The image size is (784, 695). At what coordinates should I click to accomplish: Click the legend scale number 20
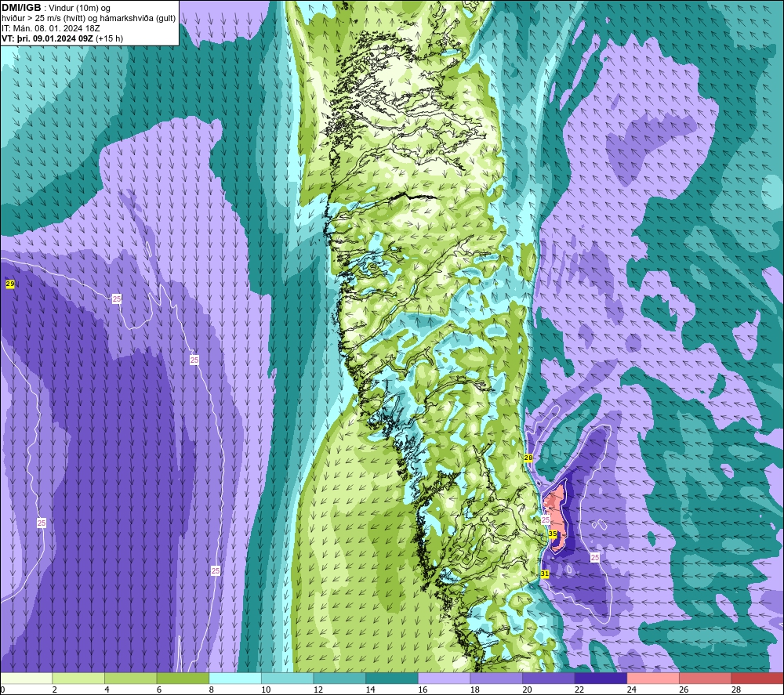[527, 690]
